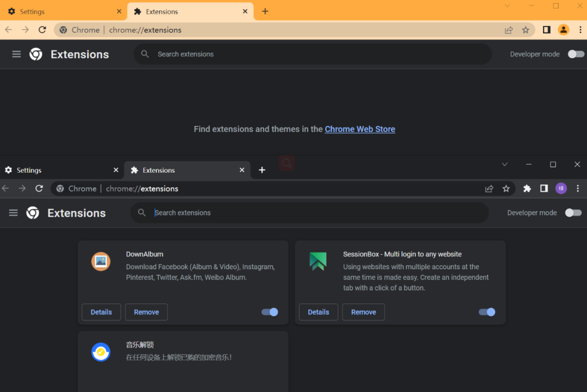
Task: Reload page in dark-themed Chrome window
Action: coord(39,188)
